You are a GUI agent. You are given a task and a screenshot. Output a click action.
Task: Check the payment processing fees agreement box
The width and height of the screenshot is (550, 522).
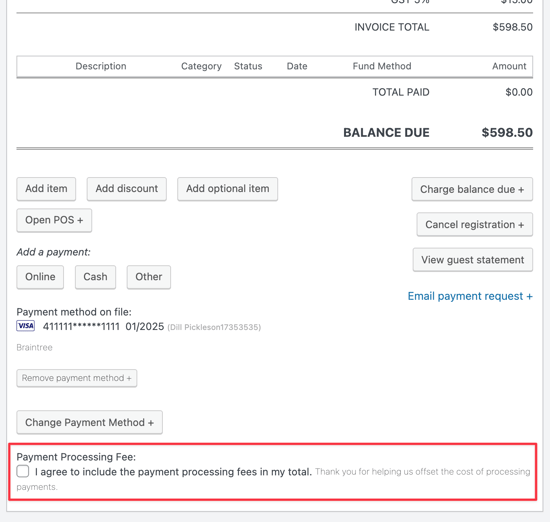[23, 471]
